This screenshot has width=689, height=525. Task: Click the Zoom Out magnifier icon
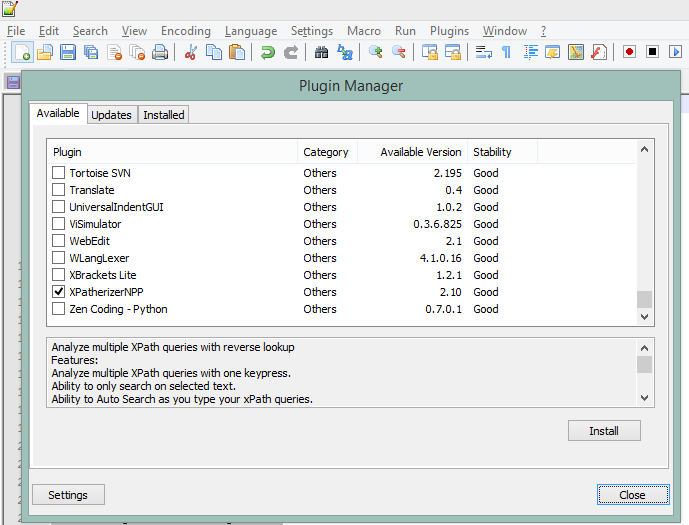point(399,52)
